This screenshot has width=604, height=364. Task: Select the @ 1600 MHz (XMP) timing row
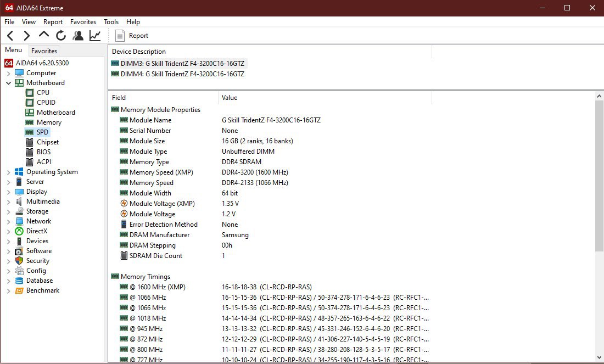point(270,287)
